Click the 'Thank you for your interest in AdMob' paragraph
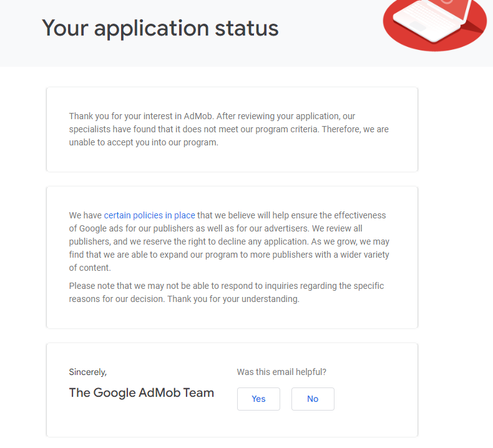 click(x=229, y=129)
